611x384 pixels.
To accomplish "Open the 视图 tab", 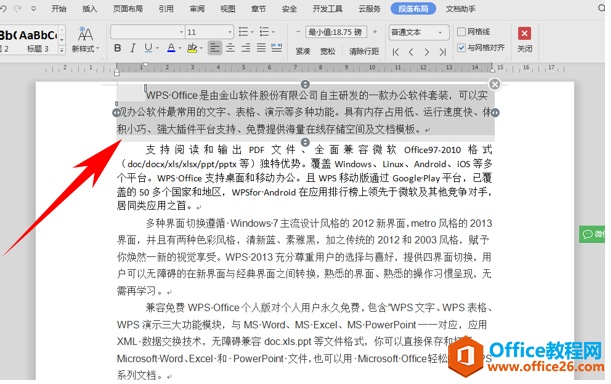I will (228, 9).
